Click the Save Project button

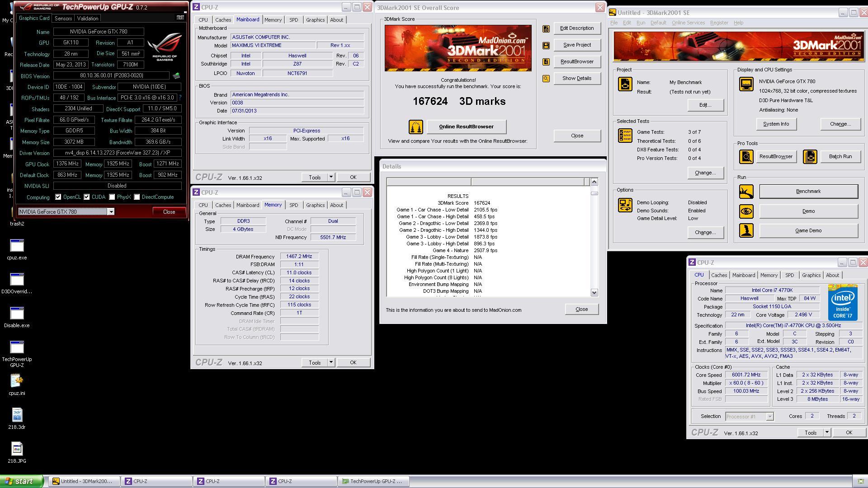point(577,45)
